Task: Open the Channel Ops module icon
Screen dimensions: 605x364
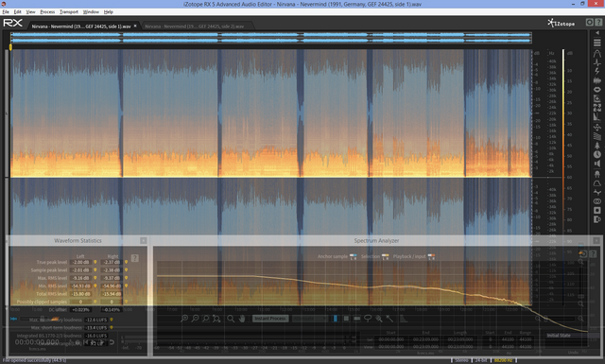Action: click(x=597, y=192)
